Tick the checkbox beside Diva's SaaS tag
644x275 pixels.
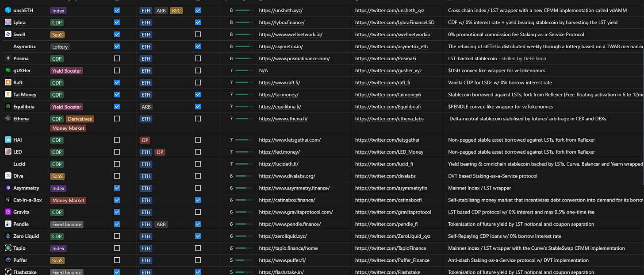click(117, 176)
